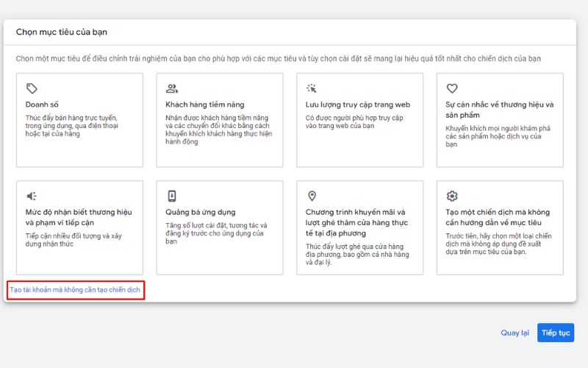Click the megaphone speaker icon for brand awareness
Viewport: 588px width, 368px height.
coord(32,196)
